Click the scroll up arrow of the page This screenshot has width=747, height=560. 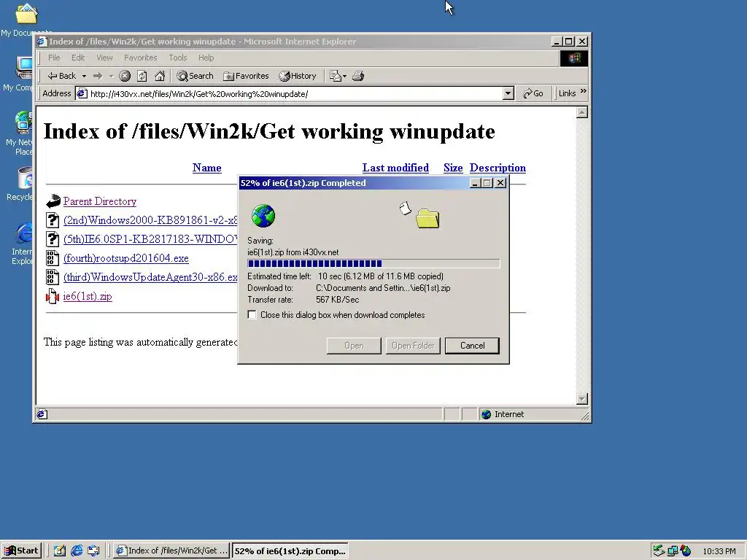(581, 112)
